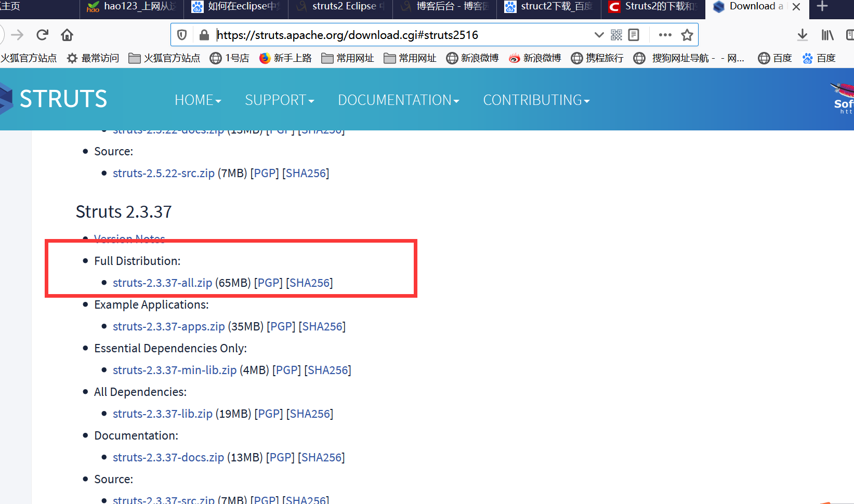The image size is (854, 504).
Task: Open the 新手上路 Firefox bookmark
Action: [285, 58]
